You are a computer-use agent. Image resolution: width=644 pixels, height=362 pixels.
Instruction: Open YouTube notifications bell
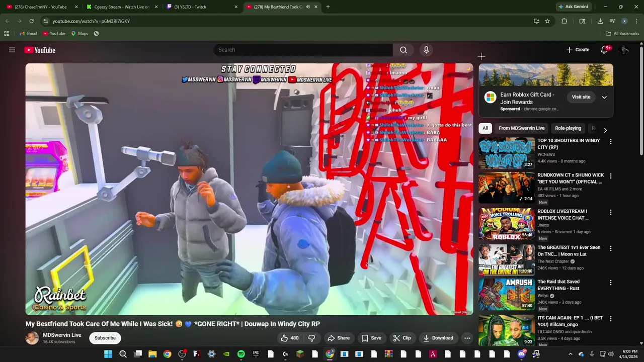(605, 50)
